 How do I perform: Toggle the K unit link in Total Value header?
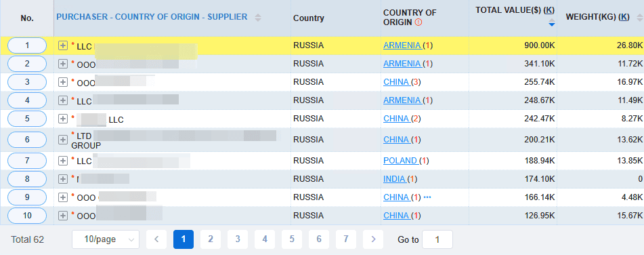[549, 10]
